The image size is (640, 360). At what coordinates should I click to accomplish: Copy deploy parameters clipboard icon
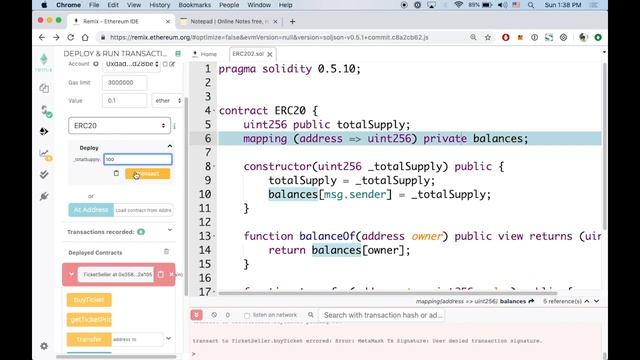coord(116,173)
